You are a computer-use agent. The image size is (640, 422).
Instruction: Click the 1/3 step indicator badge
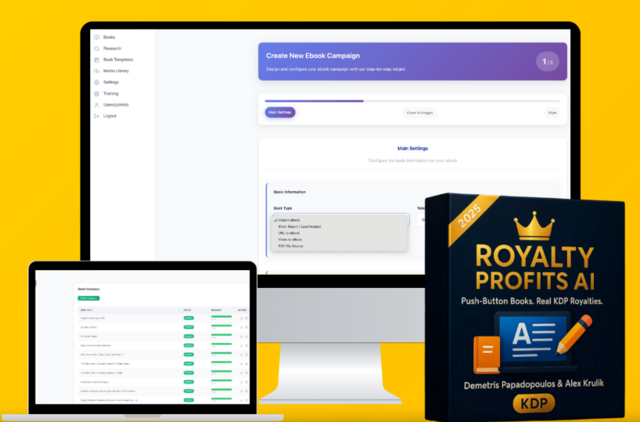547,62
